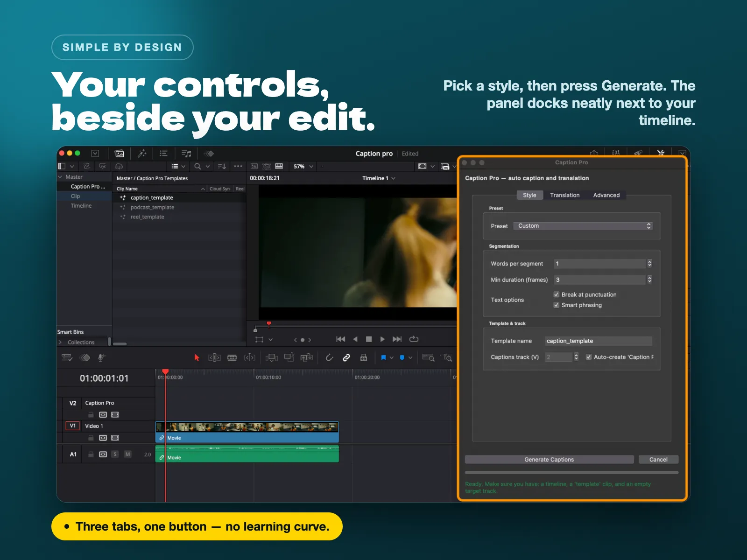Select the arrow Selection mode tool
This screenshot has width=747, height=560.
tap(197, 357)
